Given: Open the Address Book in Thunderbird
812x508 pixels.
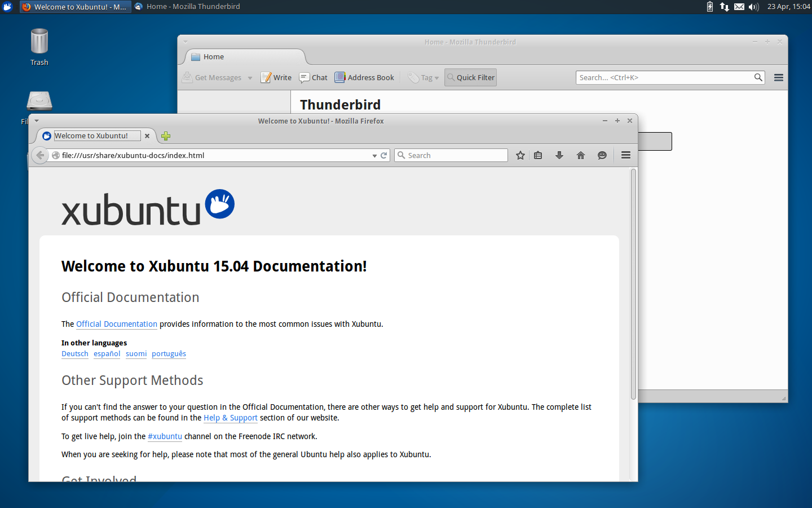Looking at the screenshot, I should pyautogui.click(x=364, y=77).
